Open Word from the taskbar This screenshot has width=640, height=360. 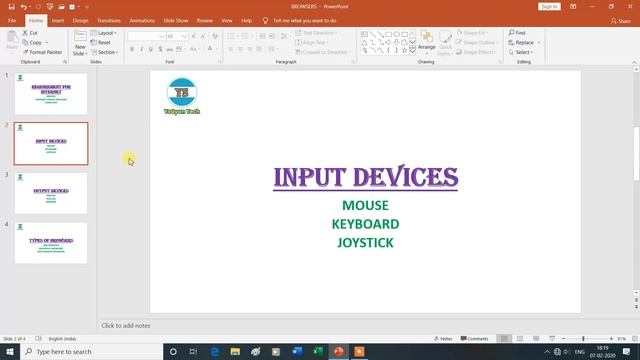[297, 351]
